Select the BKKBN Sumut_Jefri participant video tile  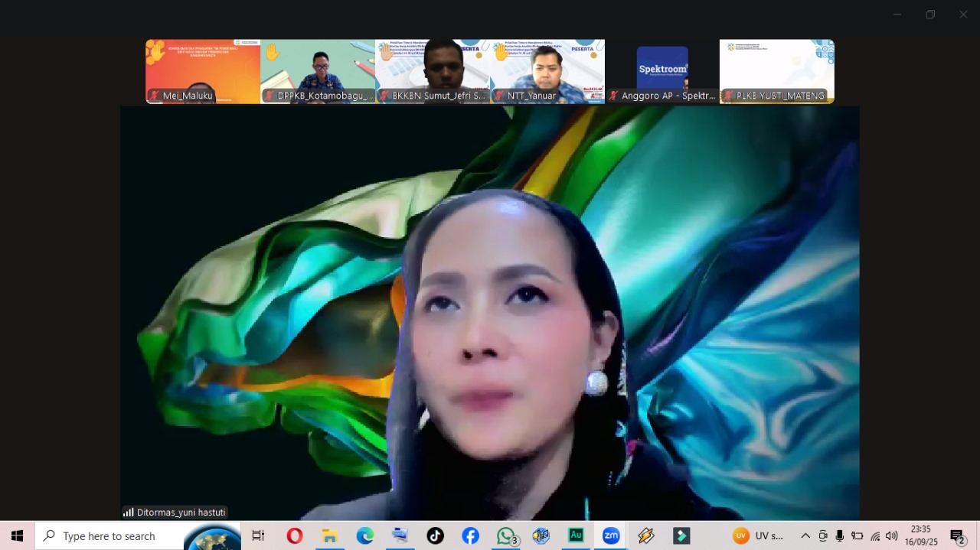433,71
